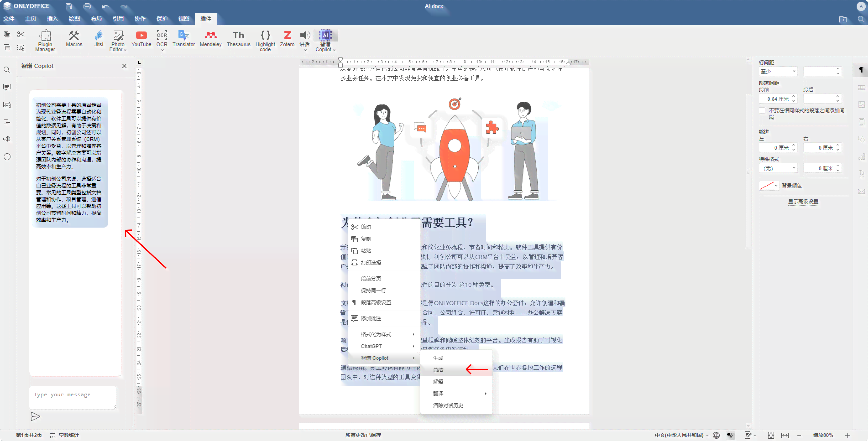Screen dimensions: 868x441
Task: Click zoom in plus button
Action: (847, 435)
